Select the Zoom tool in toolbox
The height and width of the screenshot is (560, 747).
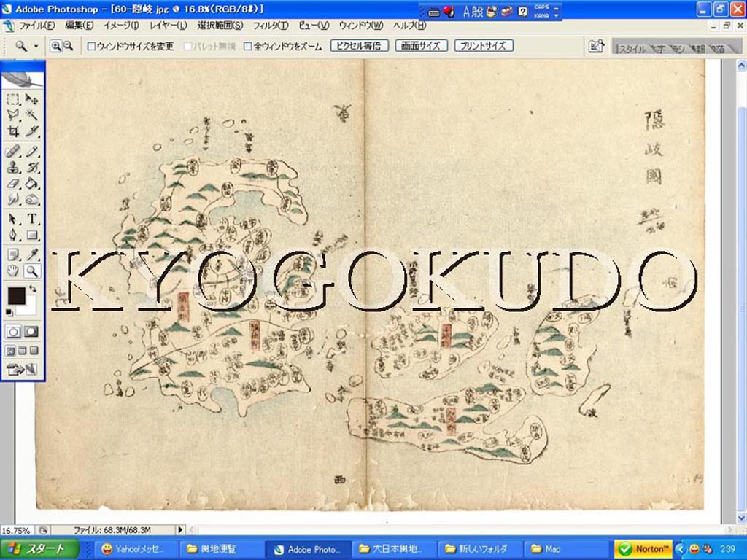tap(31, 271)
